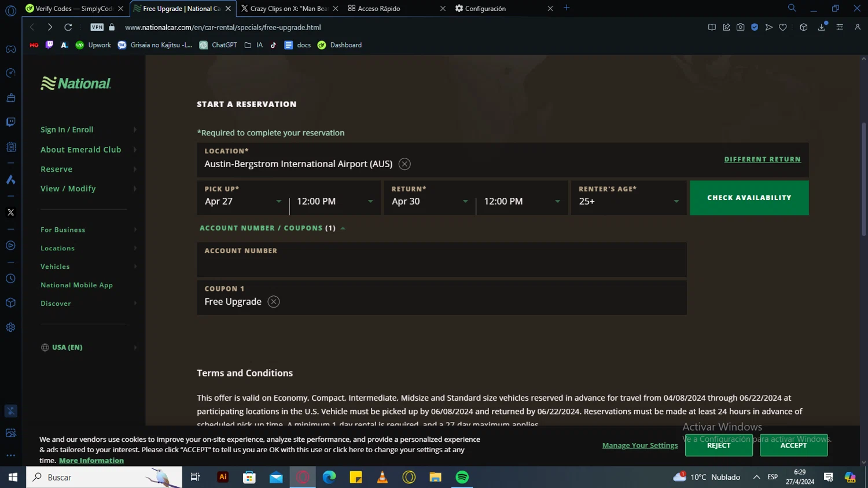The image size is (868, 488).
Task: Add page to bookmarks heart icon
Action: (x=783, y=27)
